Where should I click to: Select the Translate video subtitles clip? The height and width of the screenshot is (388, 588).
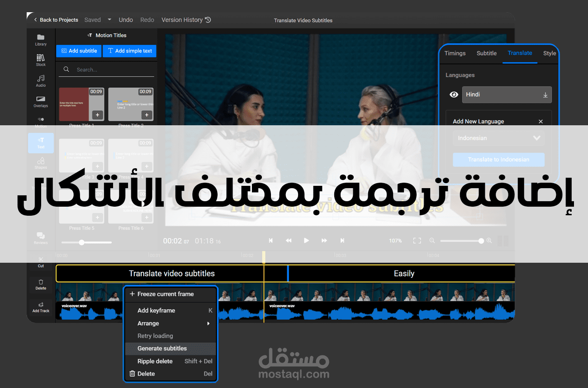coord(172,274)
